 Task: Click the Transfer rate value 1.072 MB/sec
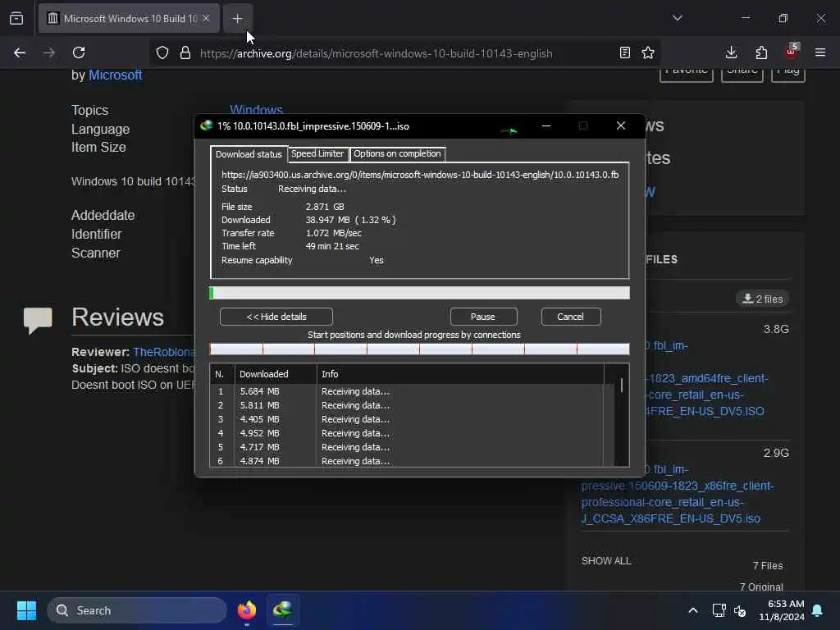333,233
